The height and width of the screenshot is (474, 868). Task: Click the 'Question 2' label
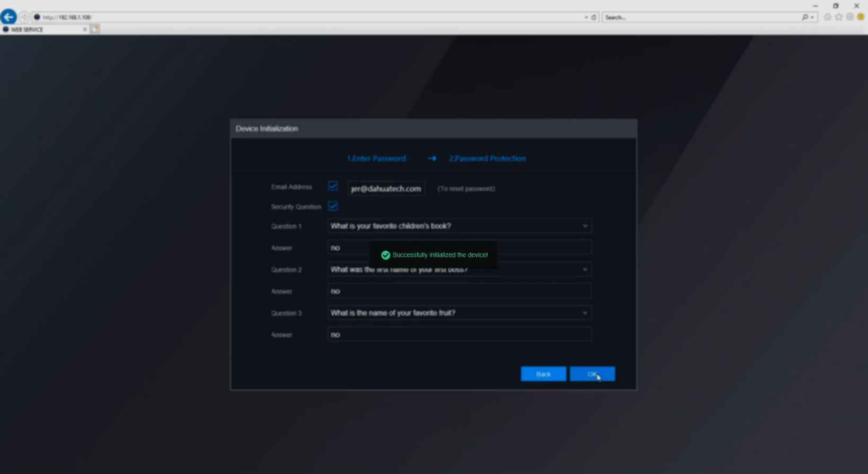(286, 270)
